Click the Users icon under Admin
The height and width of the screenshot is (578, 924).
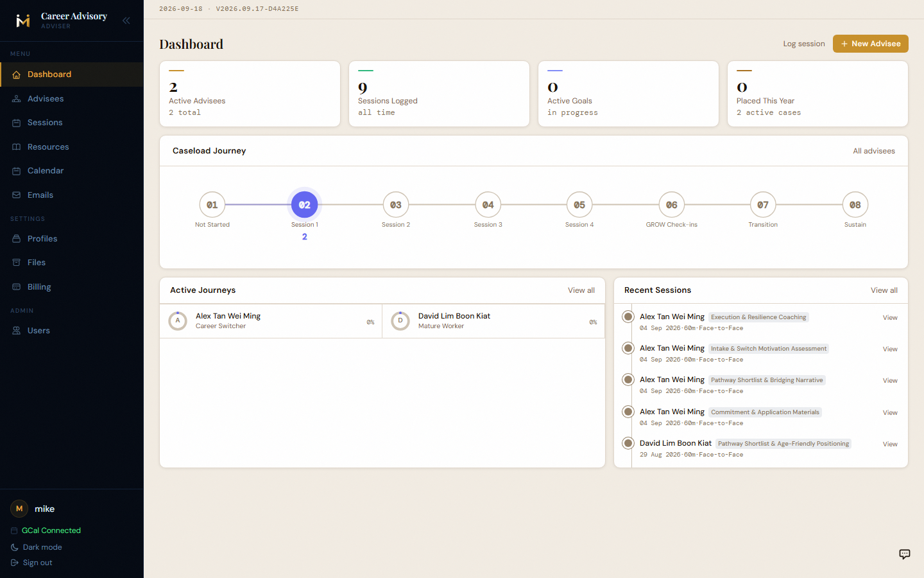17,331
